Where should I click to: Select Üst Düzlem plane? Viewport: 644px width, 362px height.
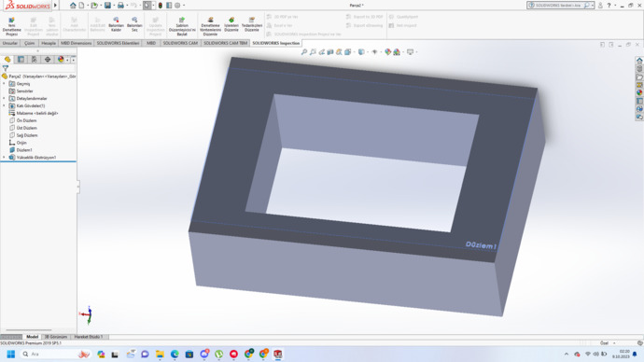click(27, 128)
